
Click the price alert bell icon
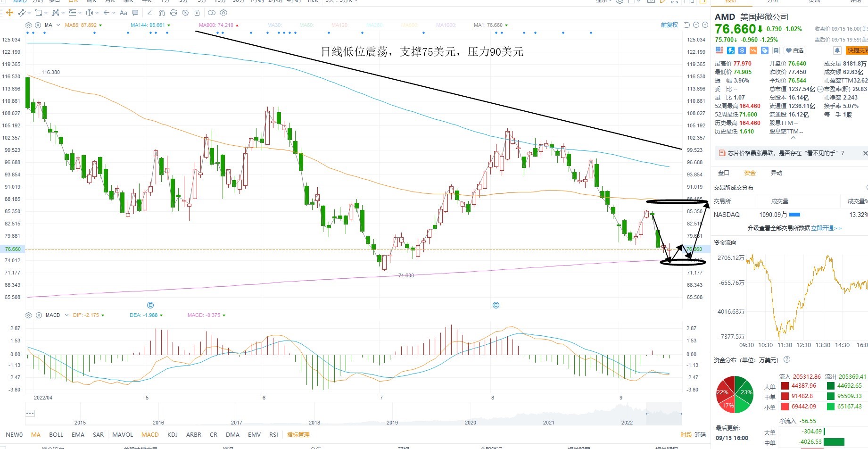point(837,50)
